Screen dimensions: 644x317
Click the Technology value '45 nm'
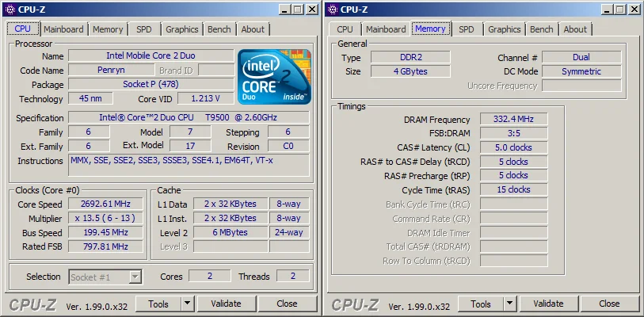90,98
